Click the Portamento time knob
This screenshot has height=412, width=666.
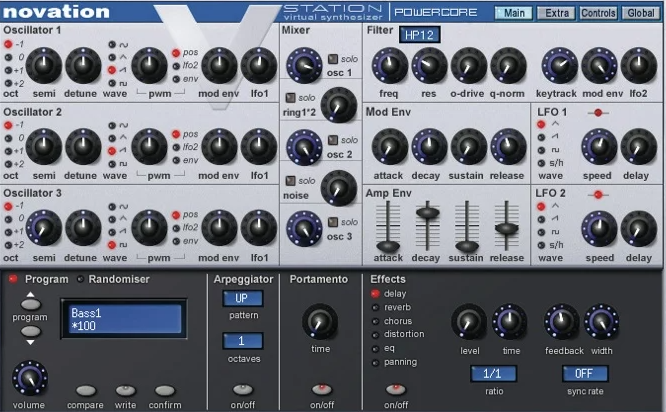pyautogui.click(x=320, y=321)
